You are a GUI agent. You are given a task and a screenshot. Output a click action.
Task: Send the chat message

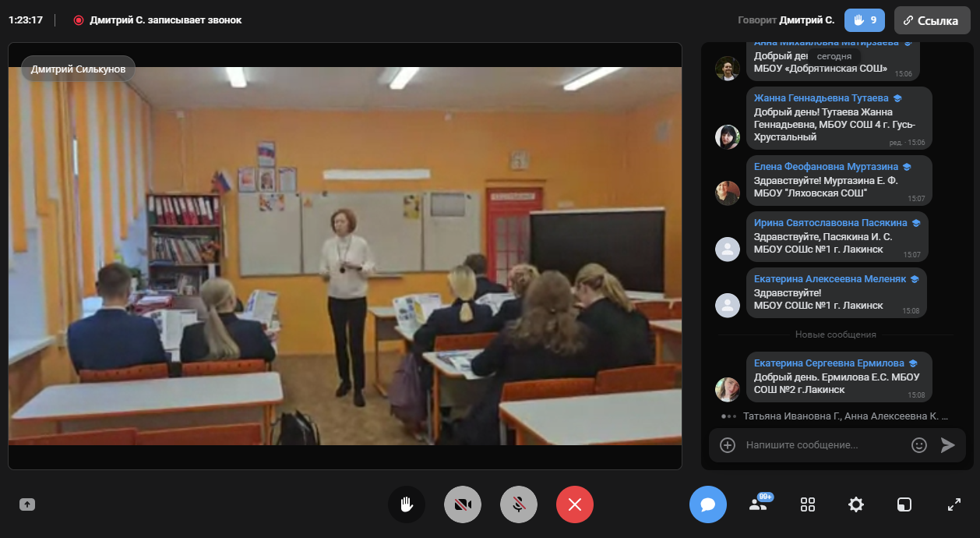947,445
